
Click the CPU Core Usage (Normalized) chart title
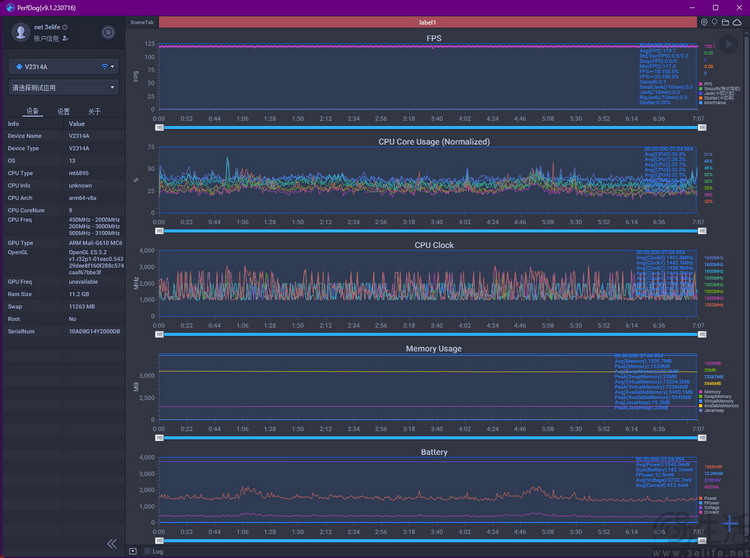coord(434,142)
